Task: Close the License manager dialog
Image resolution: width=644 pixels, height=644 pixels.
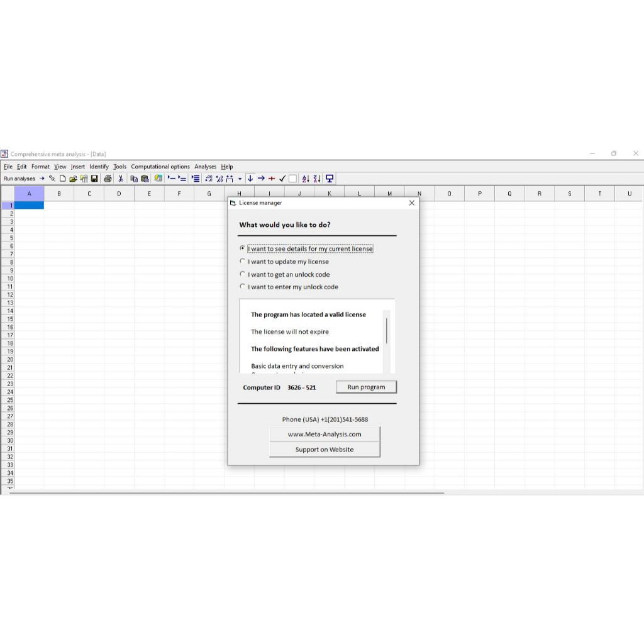Action: pyautogui.click(x=411, y=203)
